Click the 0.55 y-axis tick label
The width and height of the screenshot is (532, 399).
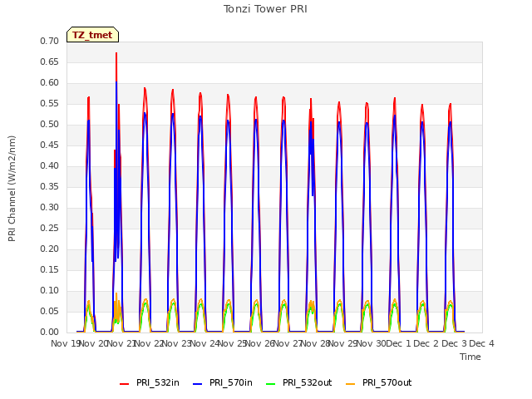50,103
